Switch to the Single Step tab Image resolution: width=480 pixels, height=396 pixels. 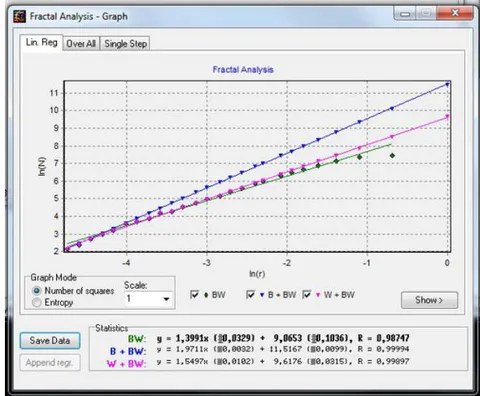pyautogui.click(x=125, y=44)
